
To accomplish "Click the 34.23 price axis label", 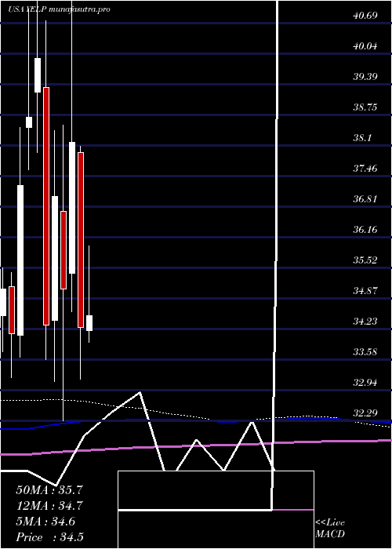I will point(365,322).
